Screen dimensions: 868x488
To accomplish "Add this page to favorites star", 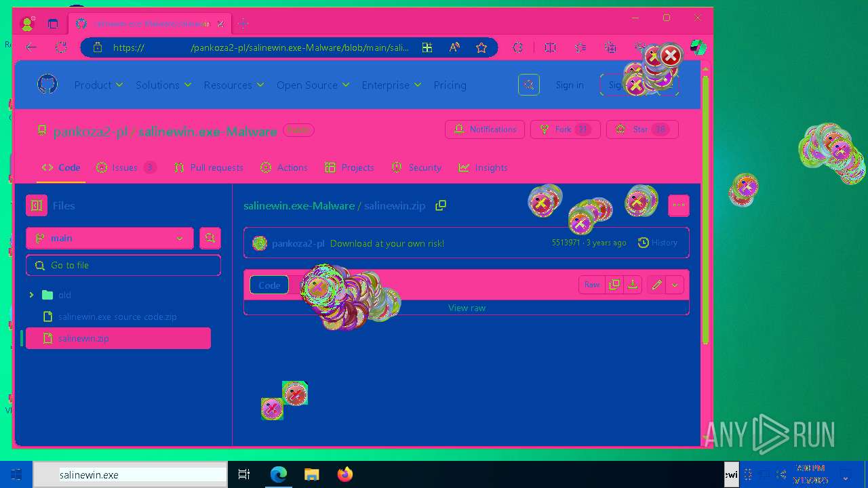I will pos(481,47).
